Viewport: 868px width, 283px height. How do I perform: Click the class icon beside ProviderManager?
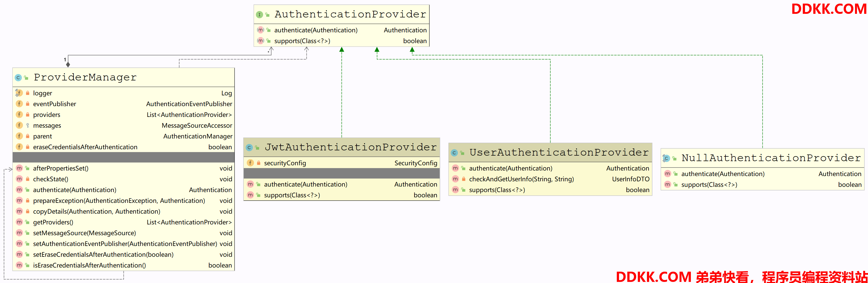18,78
